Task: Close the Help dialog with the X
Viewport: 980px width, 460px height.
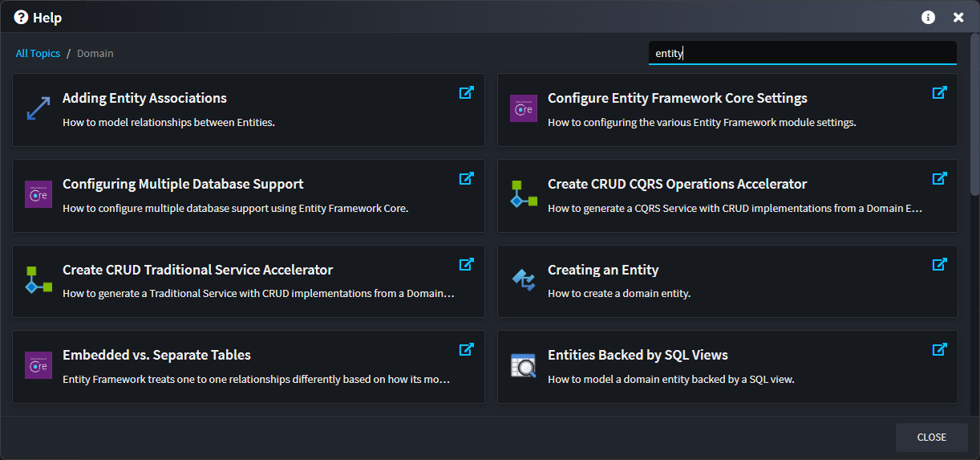Action: (958, 18)
